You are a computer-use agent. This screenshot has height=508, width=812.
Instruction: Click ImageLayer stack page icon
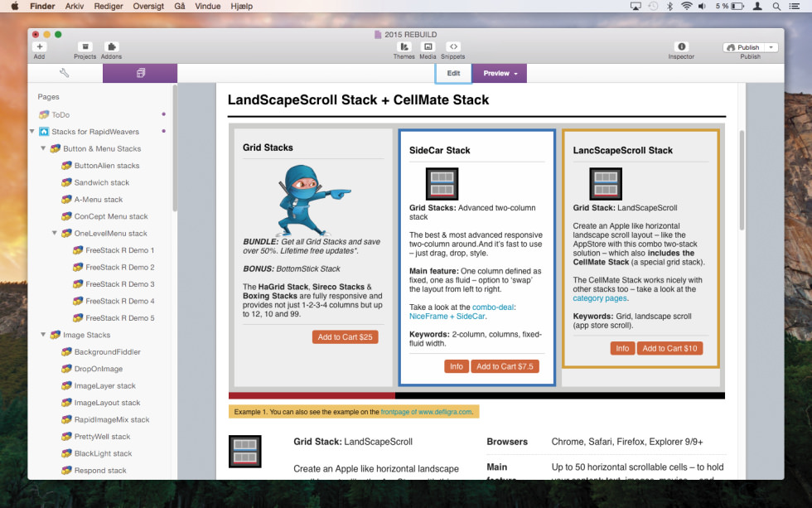pos(66,386)
